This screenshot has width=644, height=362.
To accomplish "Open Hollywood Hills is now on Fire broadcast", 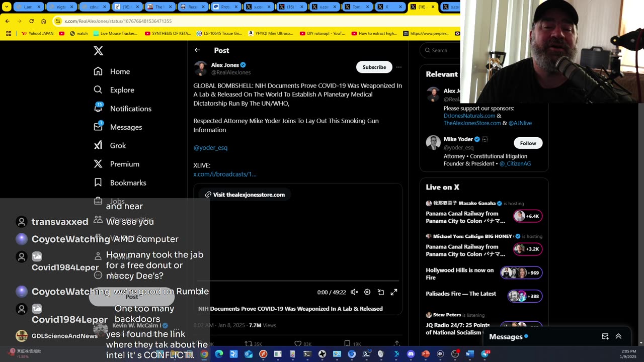I will click(484, 274).
